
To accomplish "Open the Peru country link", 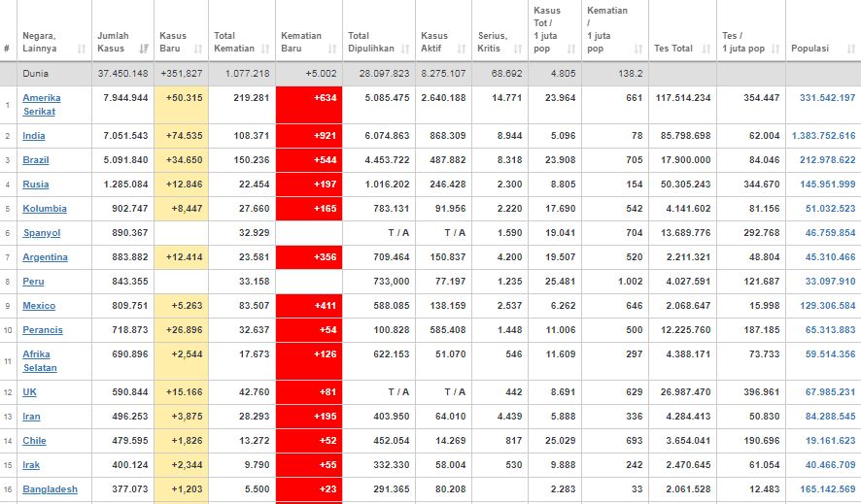I will click(x=33, y=281).
